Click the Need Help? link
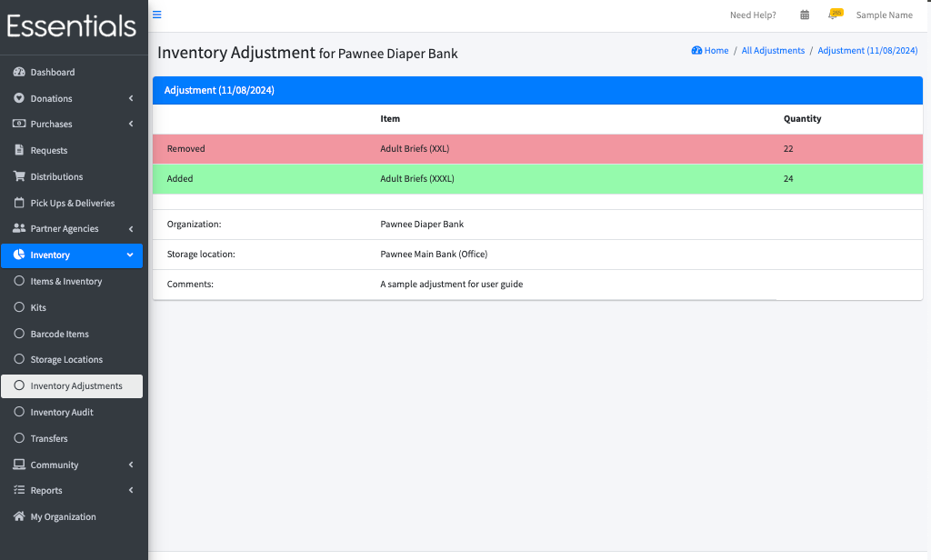Screen dimensions: 931x560 [x=753, y=15]
